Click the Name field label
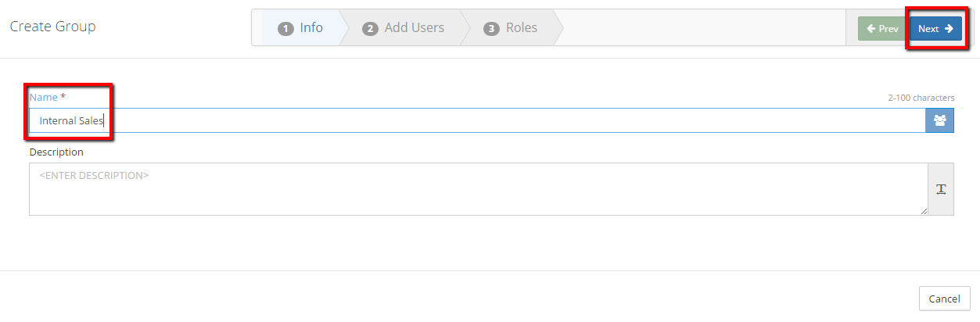This screenshot has width=980, height=322. pyautogui.click(x=44, y=97)
